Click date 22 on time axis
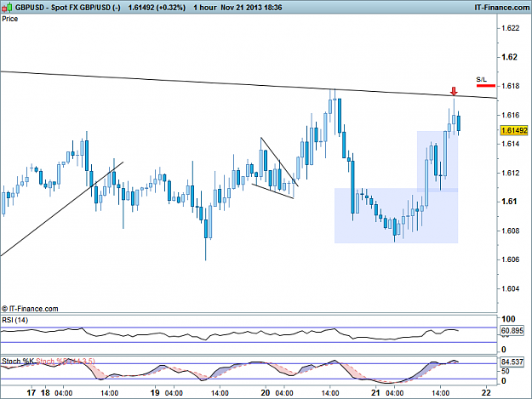532x399 pixels. [486, 393]
